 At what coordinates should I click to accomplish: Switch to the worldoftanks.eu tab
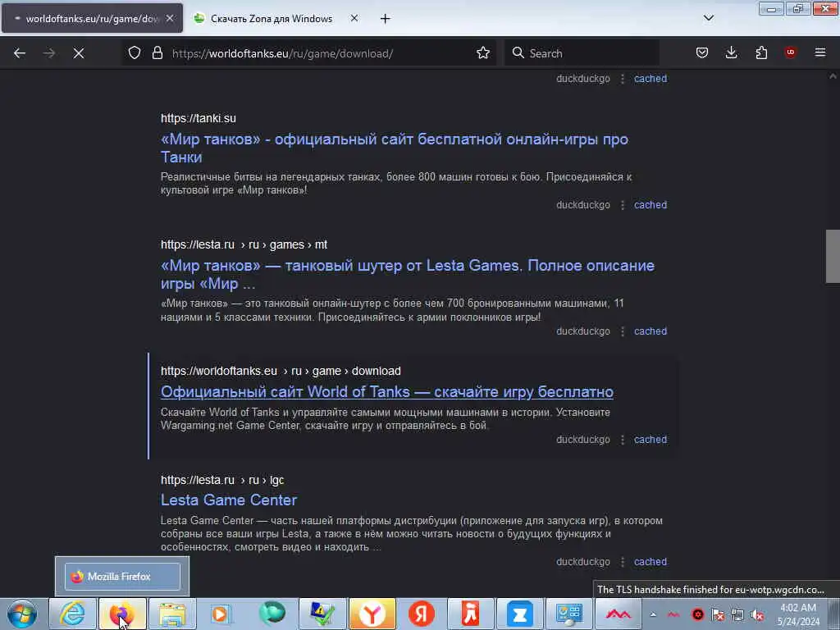[x=92, y=19]
